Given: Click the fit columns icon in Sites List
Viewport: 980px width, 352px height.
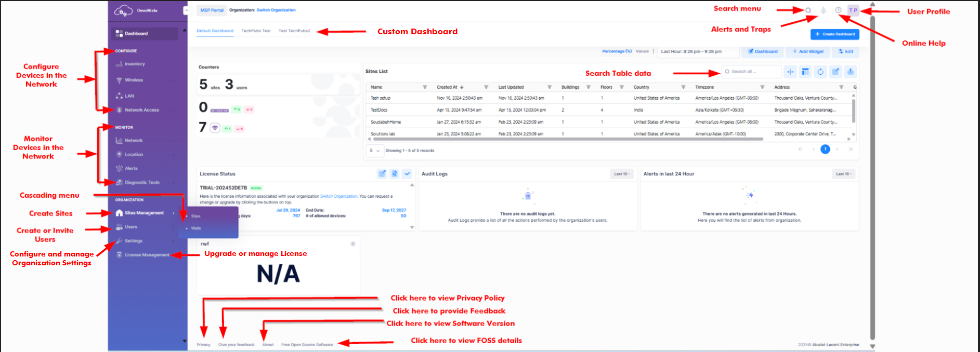Looking at the screenshot, I should point(790,72).
